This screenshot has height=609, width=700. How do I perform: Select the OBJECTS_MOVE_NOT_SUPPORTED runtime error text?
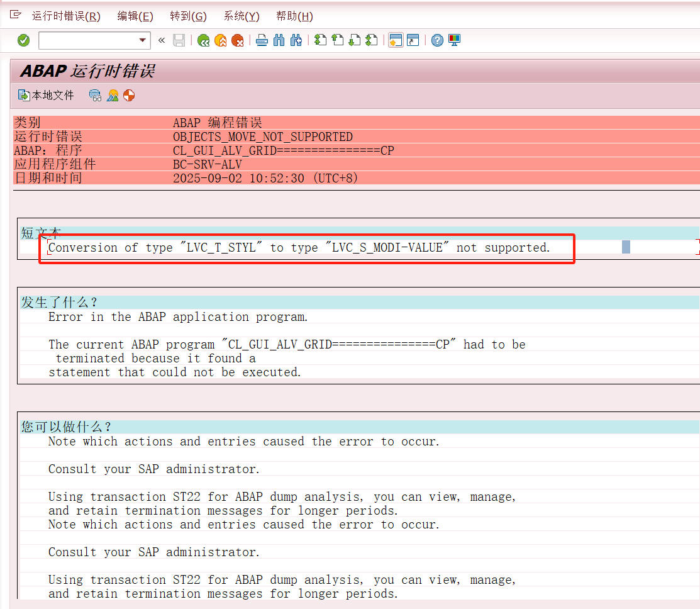pyautogui.click(x=263, y=137)
